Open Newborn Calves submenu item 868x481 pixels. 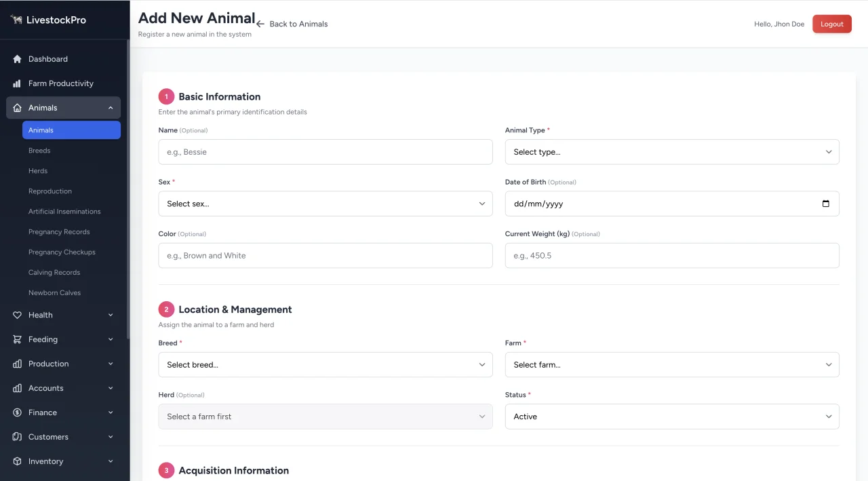click(71, 293)
